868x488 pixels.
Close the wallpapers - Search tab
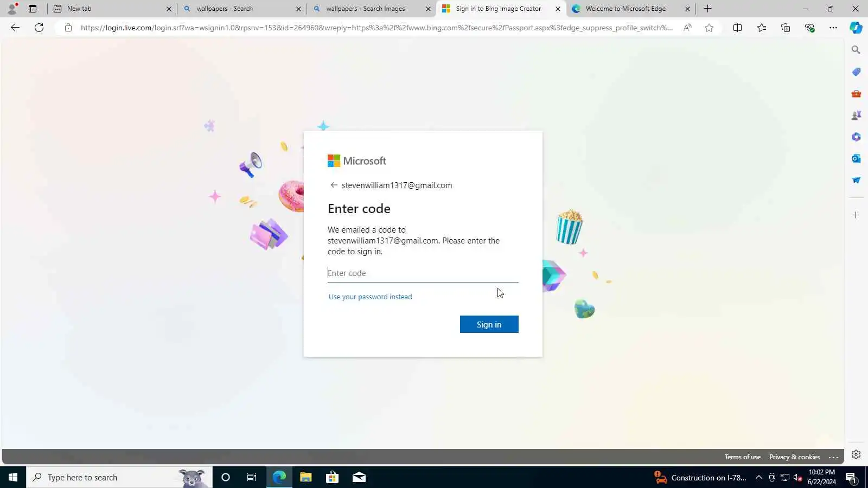(298, 9)
